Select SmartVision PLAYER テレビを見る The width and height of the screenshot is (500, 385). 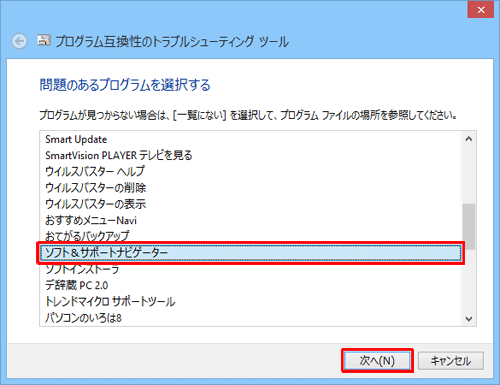(x=251, y=155)
